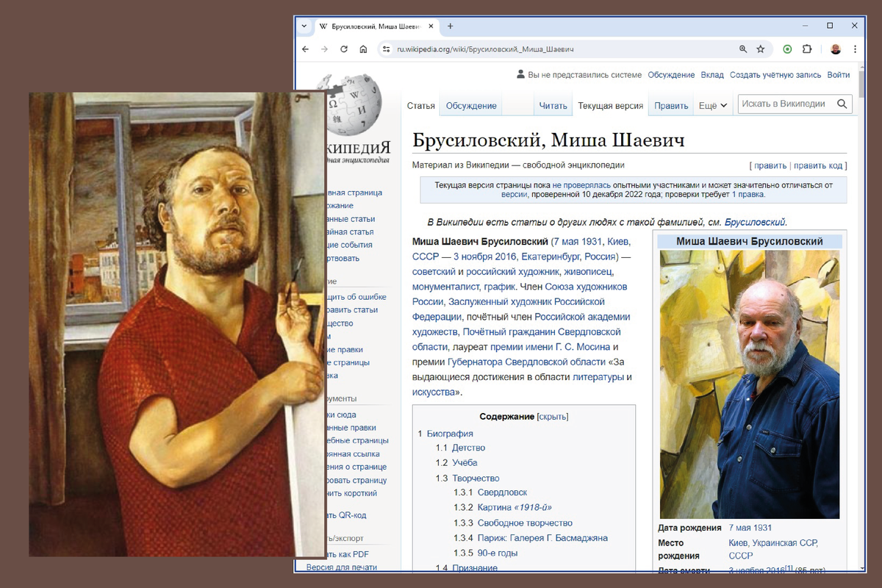The height and width of the screenshot is (588, 882).
Task: Click the zoom magnifier icon in address bar
Action: [x=743, y=49]
